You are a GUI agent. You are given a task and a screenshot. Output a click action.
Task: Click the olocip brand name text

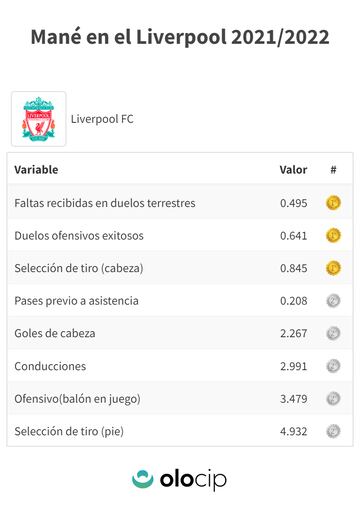pos(193,480)
